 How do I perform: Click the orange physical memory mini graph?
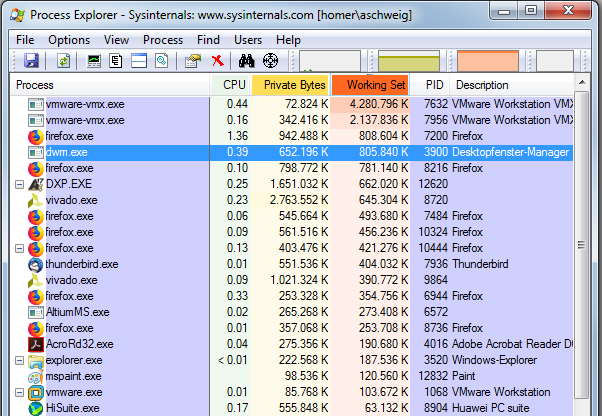point(488,61)
